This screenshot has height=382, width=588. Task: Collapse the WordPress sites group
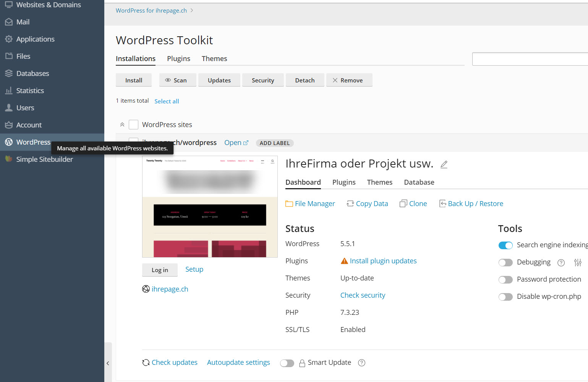(122, 125)
